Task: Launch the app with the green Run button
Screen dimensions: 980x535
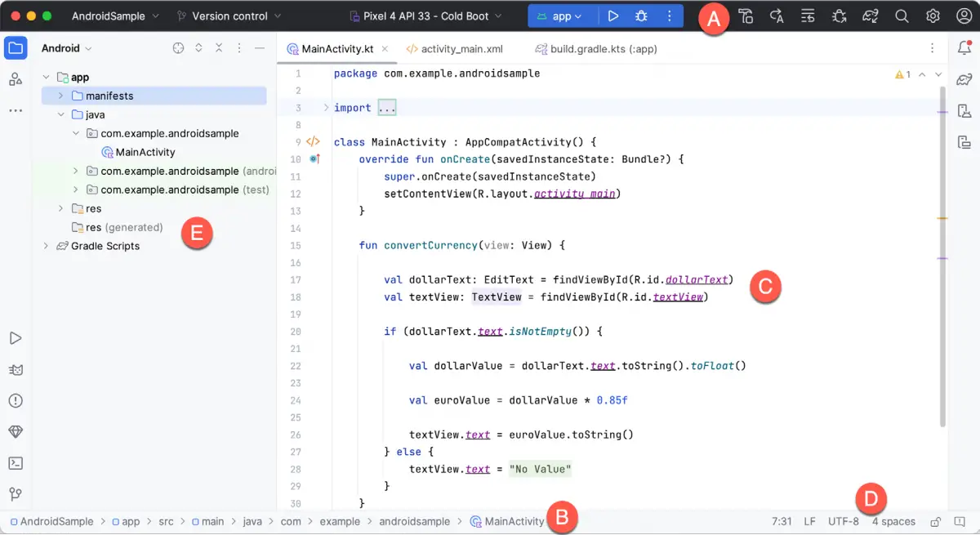Action: [613, 16]
